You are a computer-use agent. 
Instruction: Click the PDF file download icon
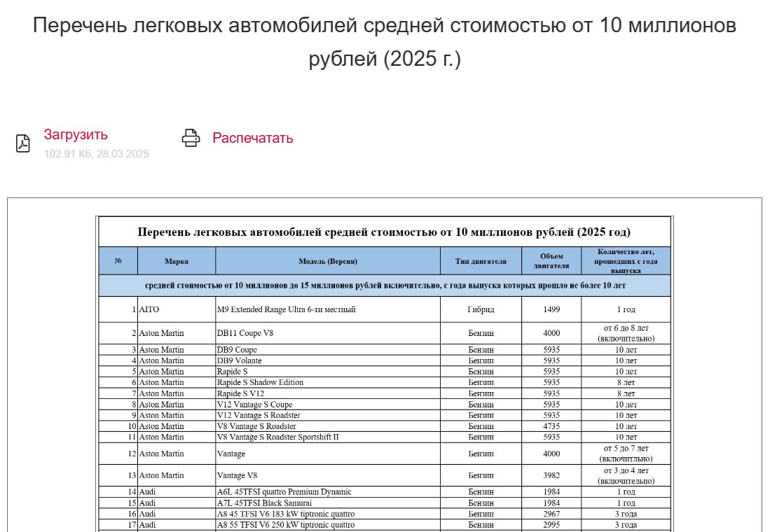22,143
